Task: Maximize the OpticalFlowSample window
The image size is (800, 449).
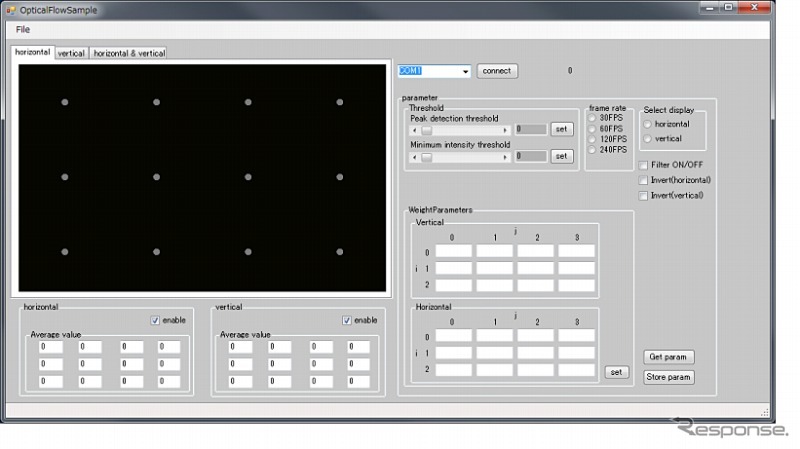Action: pos(729,8)
